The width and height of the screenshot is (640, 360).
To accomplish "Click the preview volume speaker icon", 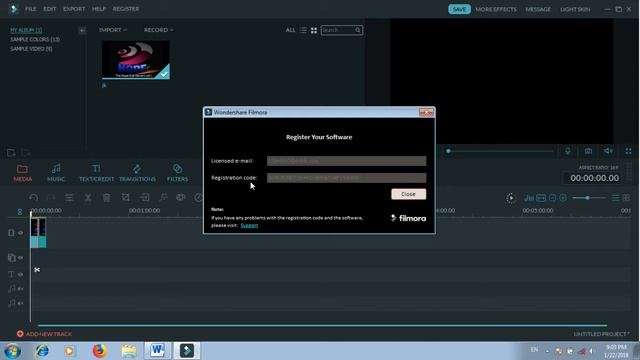I will [x=608, y=151].
